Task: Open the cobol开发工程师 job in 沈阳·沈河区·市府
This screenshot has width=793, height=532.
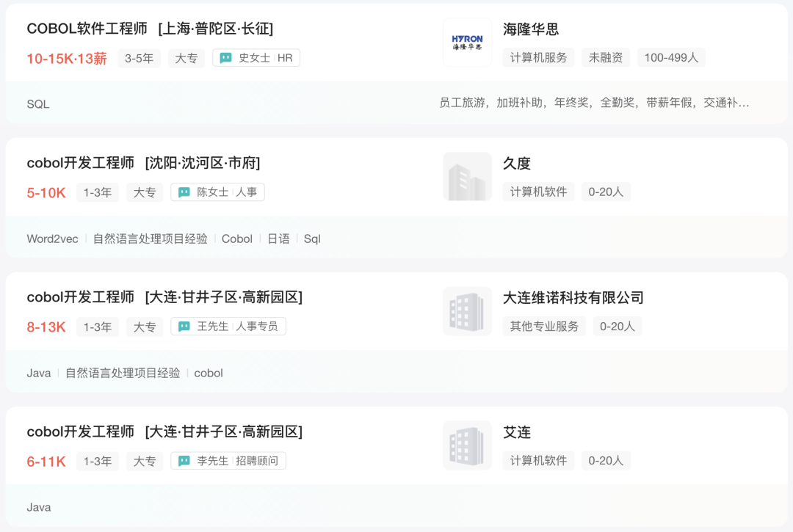Action: pos(143,163)
